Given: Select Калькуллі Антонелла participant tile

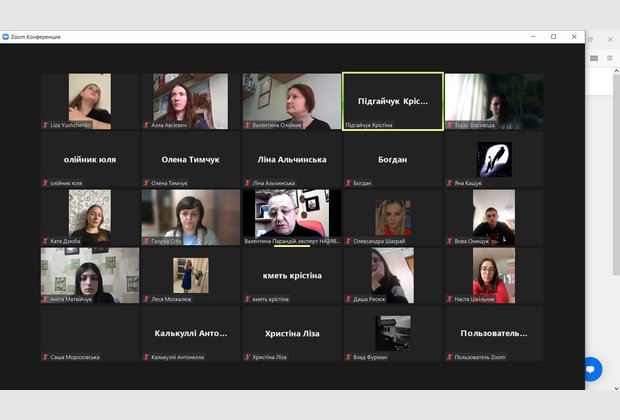Looking at the screenshot, I should pyautogui.click(x=191, y=333).
